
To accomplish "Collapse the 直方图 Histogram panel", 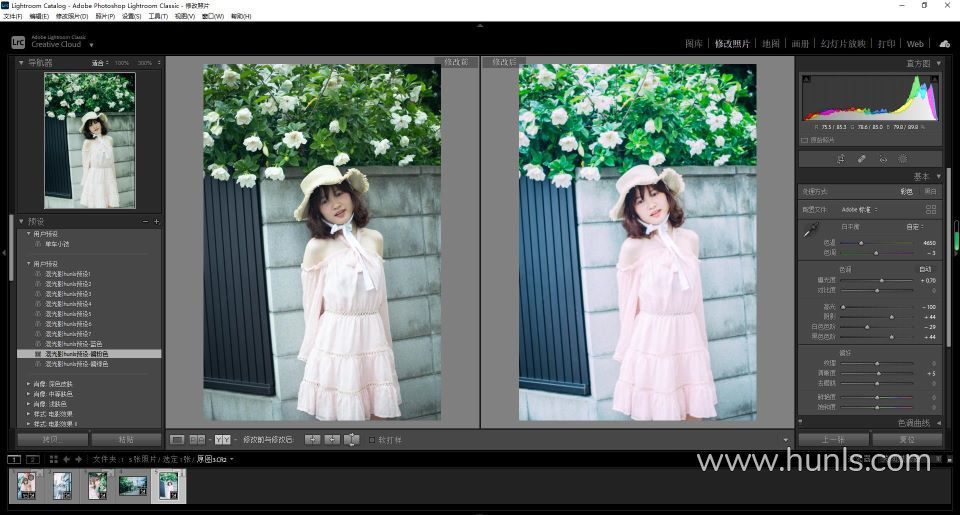I will pos(939,63).
